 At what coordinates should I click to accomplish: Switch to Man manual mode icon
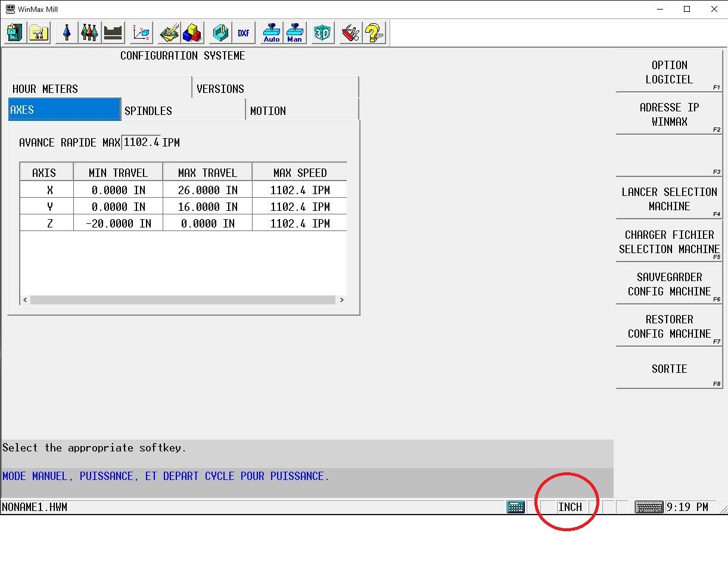click(x=294, y=33)
